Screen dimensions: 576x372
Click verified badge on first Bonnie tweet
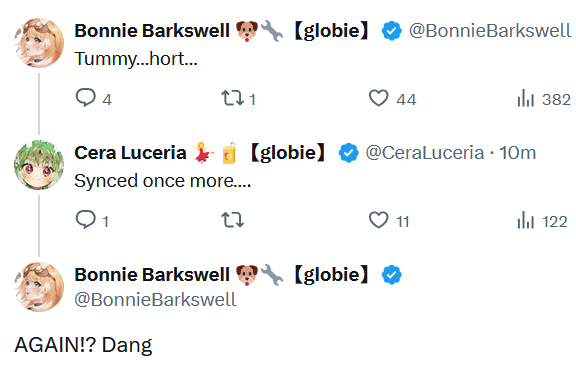pos(392,31)
